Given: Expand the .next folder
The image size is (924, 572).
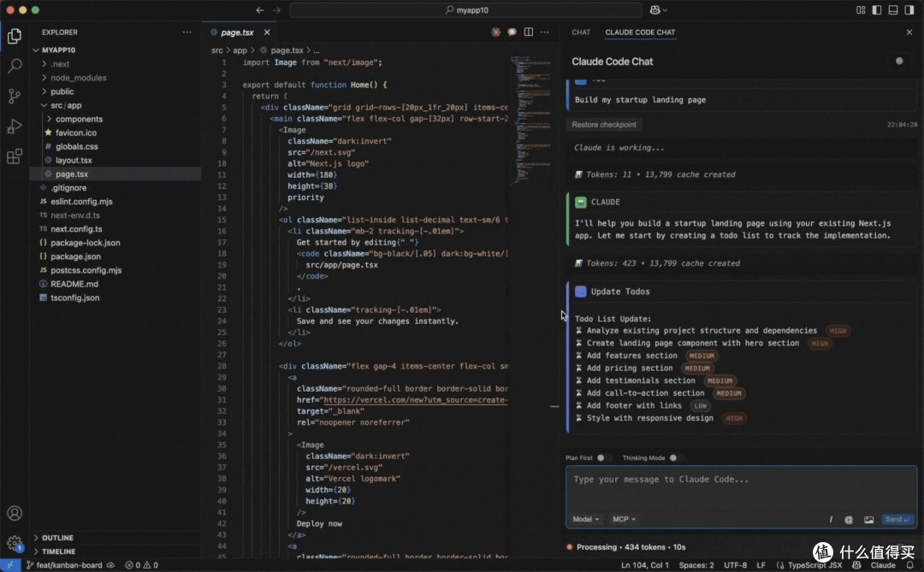Looking at the screenshot, I should (x=60, y=63).
